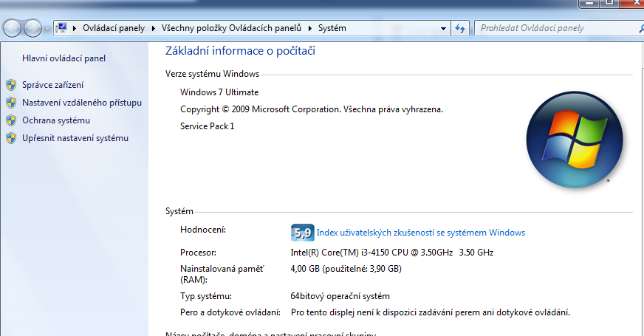Click the Základní informace o počítači heading
The width and height of the screenshot is (644, 336).
pos(240,51)
